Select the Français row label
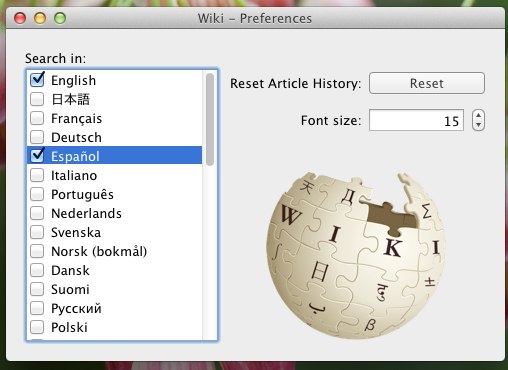The width and height of the screenshot is (508, 370). [76, 119]
